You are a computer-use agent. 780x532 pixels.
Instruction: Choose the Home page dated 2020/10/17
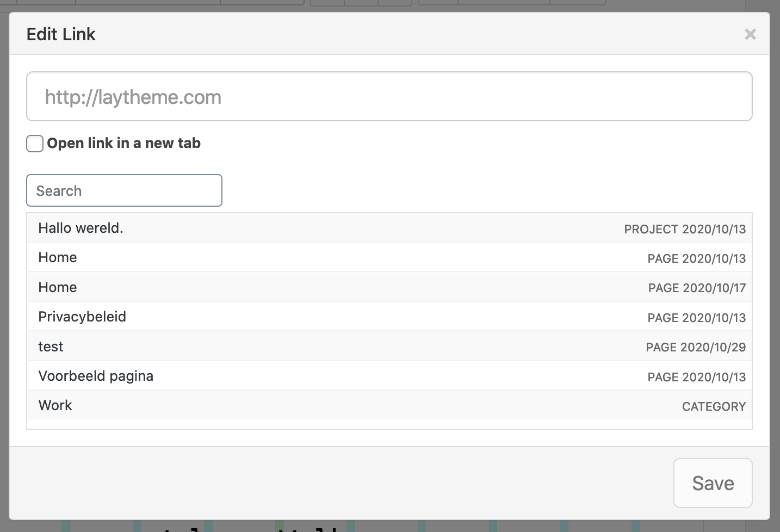[x=58, y=287]
